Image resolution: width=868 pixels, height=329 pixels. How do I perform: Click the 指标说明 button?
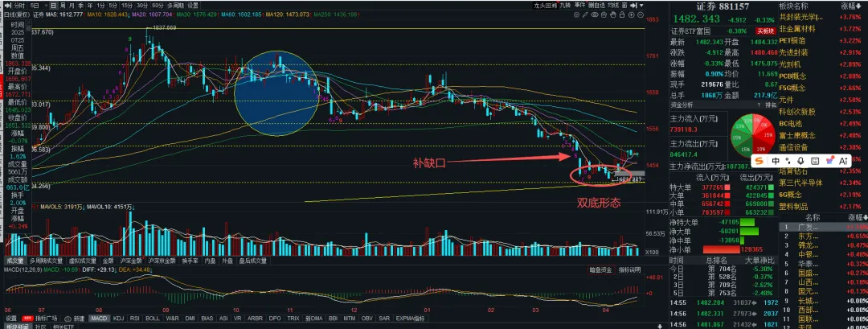629,269
